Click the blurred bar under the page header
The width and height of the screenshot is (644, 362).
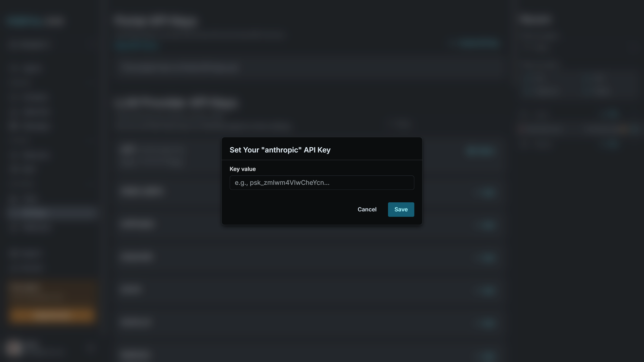pyautogui.click(x=309, y=68)
